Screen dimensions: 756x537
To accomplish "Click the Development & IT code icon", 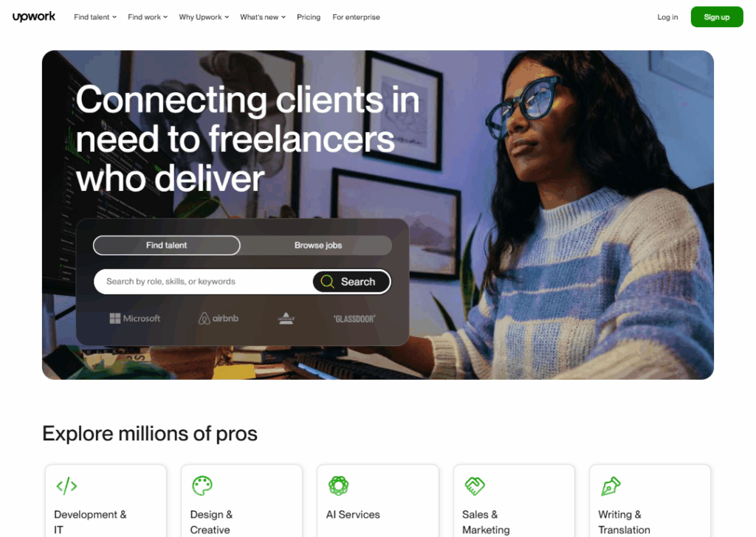I will [x=66, y=485].
